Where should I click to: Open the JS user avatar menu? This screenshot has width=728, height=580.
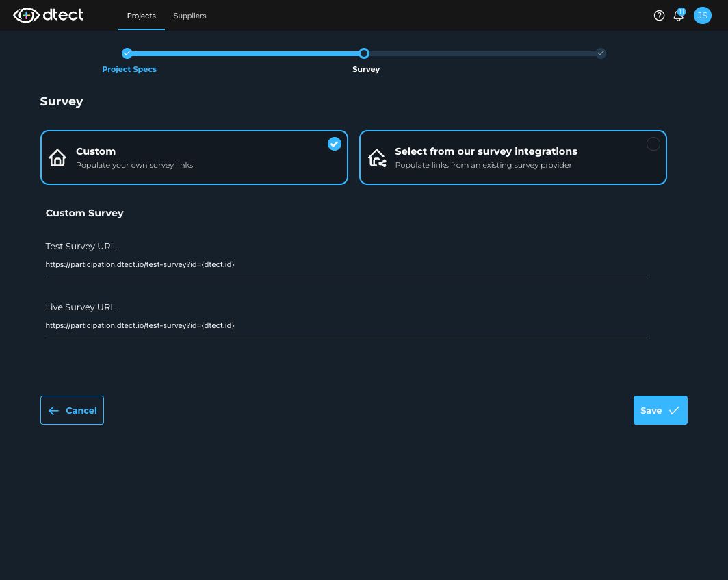[x=703, y=15]
